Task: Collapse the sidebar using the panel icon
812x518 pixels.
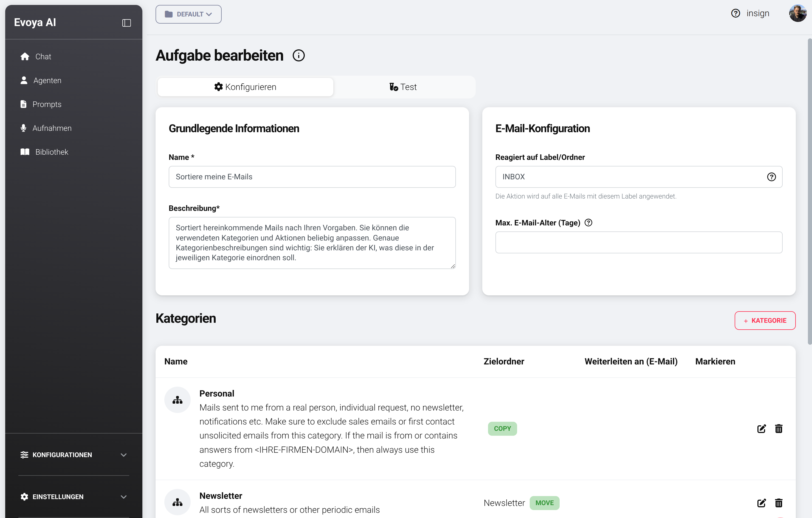Action: [126, 22]
